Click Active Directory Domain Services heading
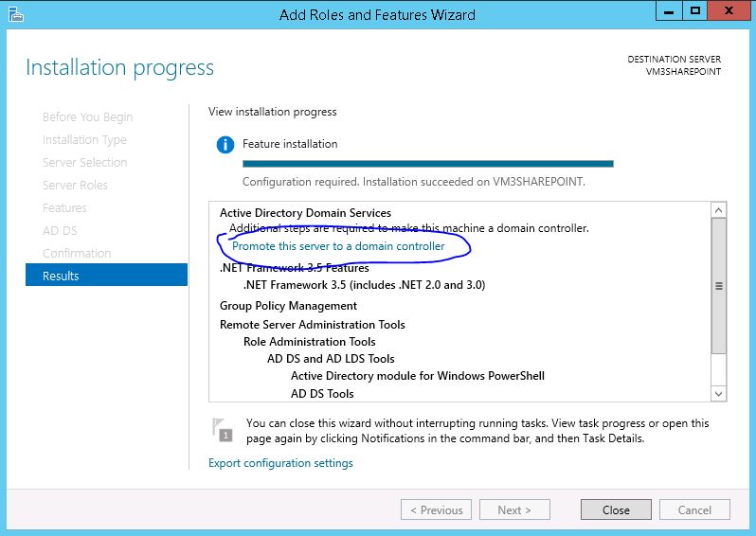 305,212
